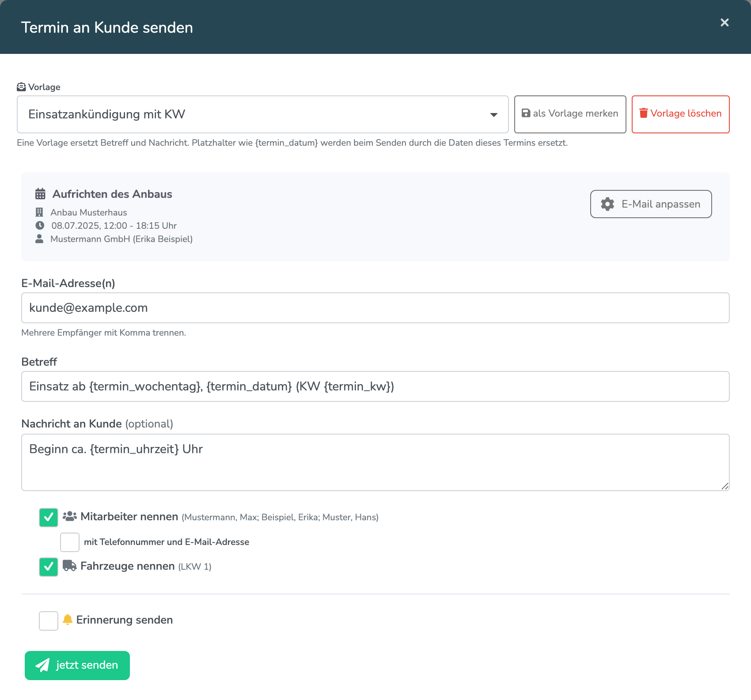Enable Erinnerung senden checkbox
This screenshot has width=751, height=700.
[x=49, y=621]
